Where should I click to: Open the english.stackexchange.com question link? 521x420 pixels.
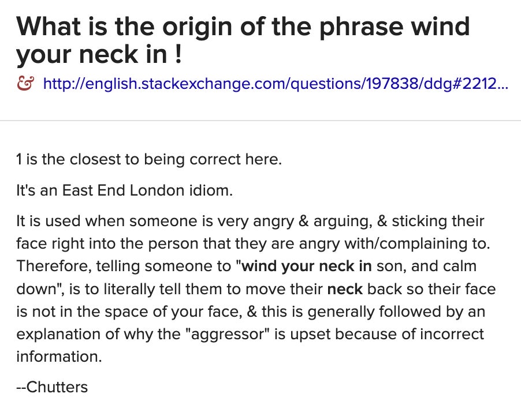click(x=276, y=85)
